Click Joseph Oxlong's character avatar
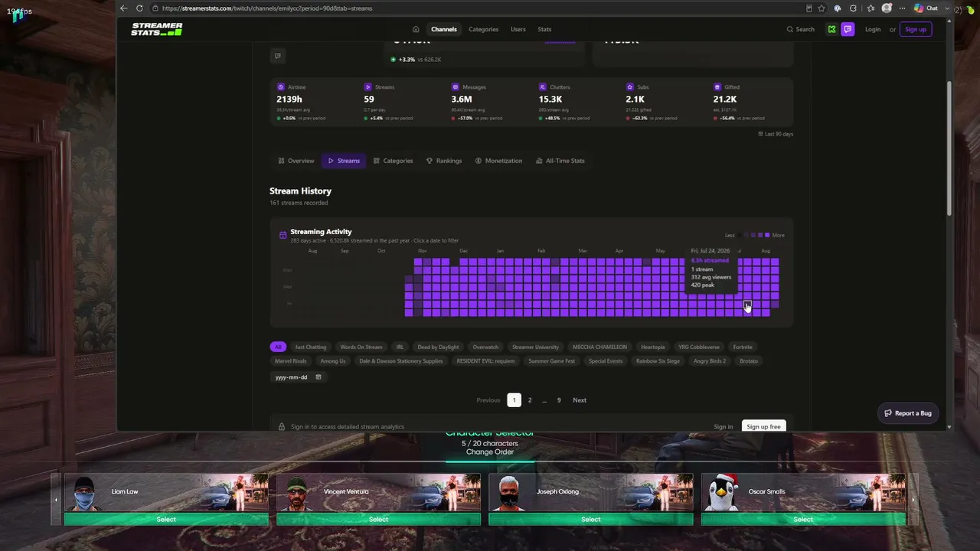The height and width of the screenshot is (551, 980). pyautogui.click(x=508, y=494)
